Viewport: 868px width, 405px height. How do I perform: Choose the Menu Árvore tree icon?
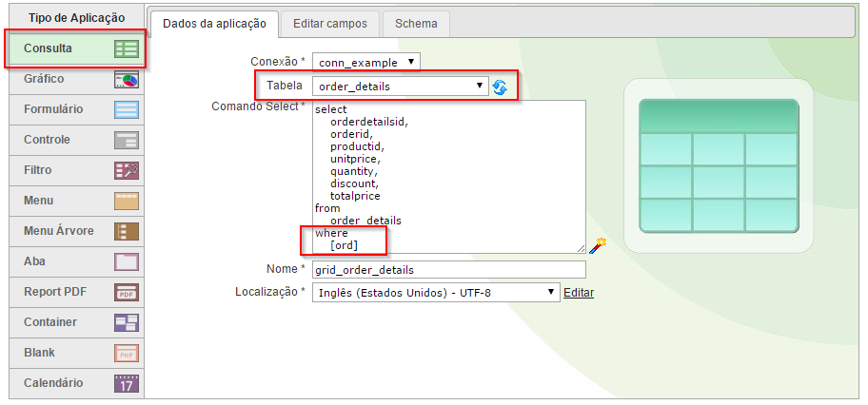point(127,231)
